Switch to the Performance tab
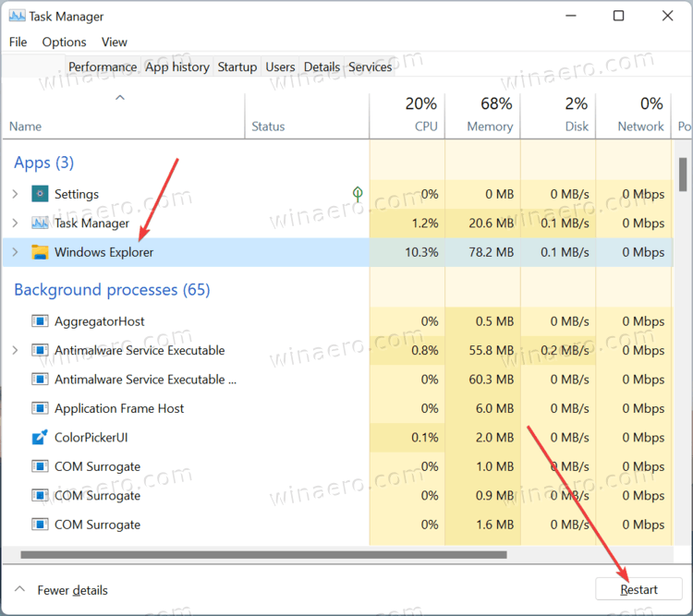 pos(103,66)
